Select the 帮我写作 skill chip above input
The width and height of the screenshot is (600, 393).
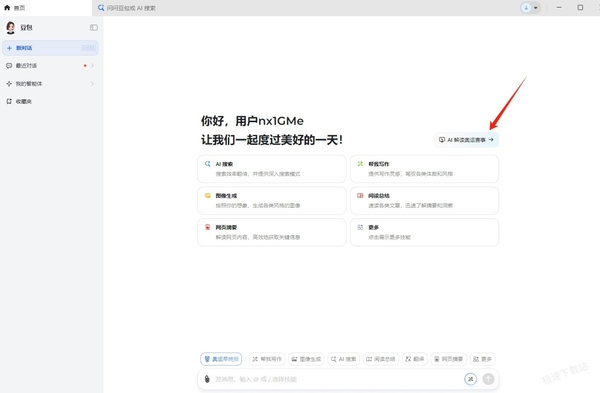(x=267, y=359)
